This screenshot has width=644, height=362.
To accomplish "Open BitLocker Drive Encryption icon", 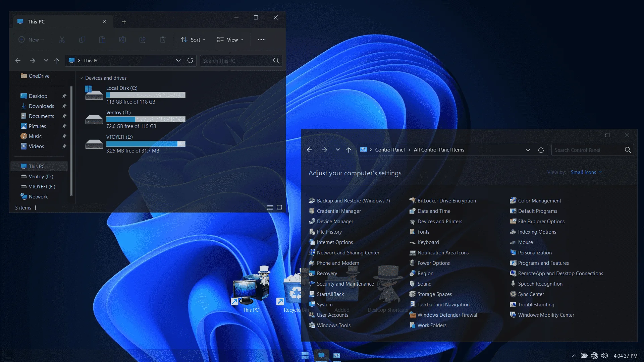I will [x=413, y=201].
